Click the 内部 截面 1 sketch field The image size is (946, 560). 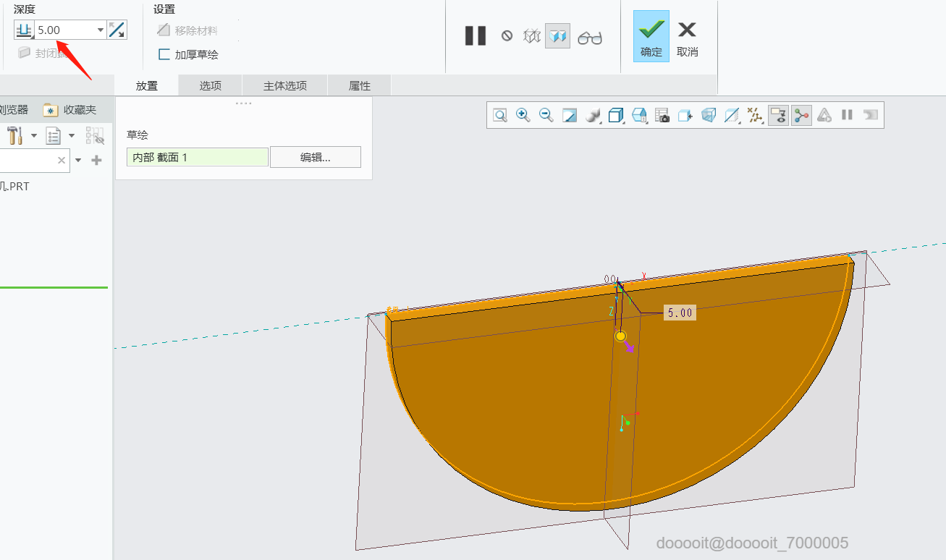pos(197,157)
